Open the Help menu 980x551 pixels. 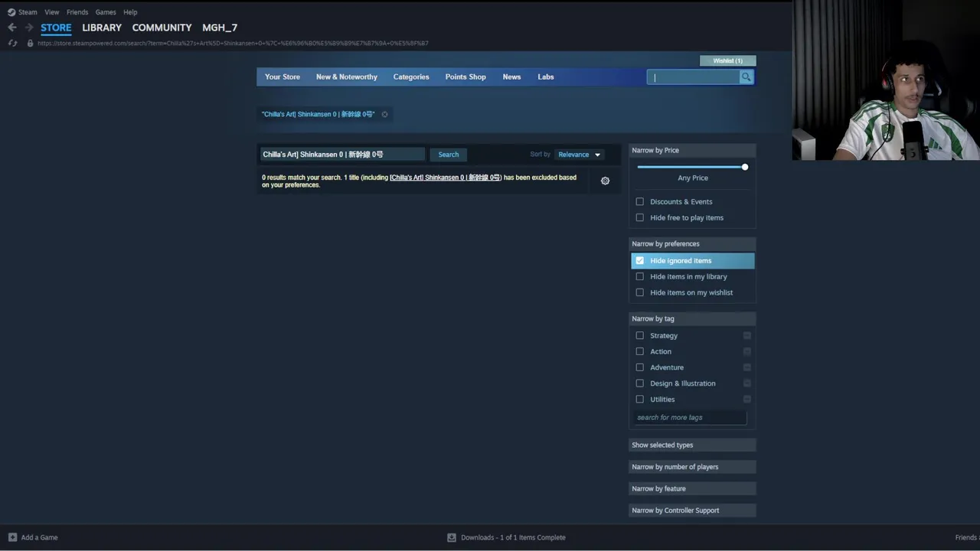[x=130, y=12]
